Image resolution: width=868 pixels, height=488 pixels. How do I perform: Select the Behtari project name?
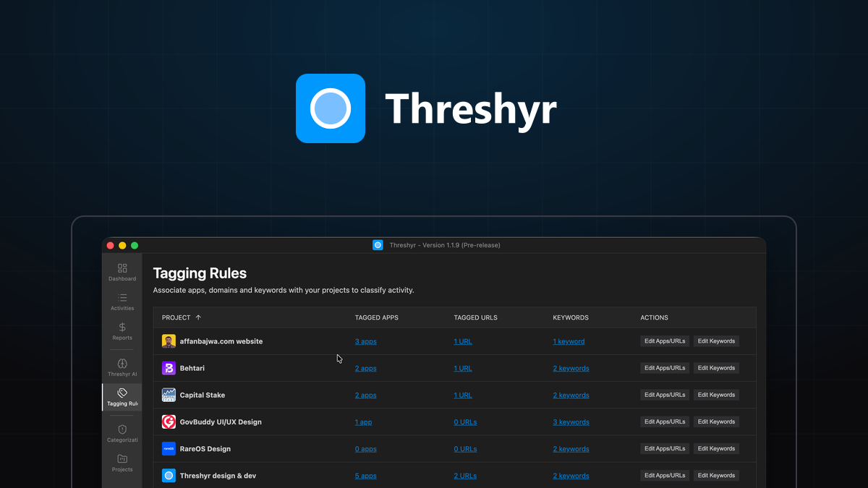(192, 368)
